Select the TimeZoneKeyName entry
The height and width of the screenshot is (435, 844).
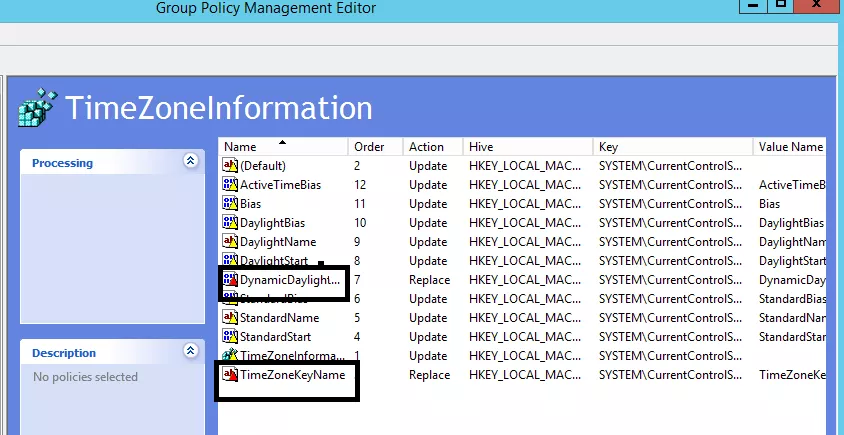[292, 375]
